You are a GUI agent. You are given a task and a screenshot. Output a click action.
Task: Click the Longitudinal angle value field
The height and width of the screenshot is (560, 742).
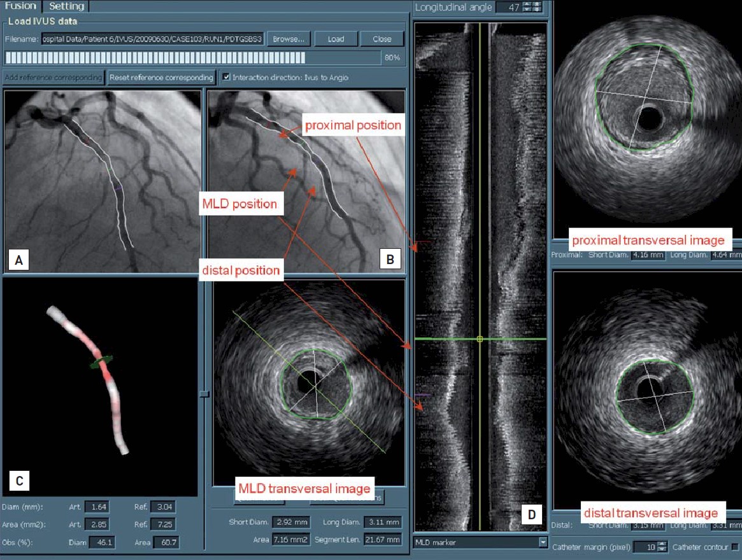pos(509,8)
